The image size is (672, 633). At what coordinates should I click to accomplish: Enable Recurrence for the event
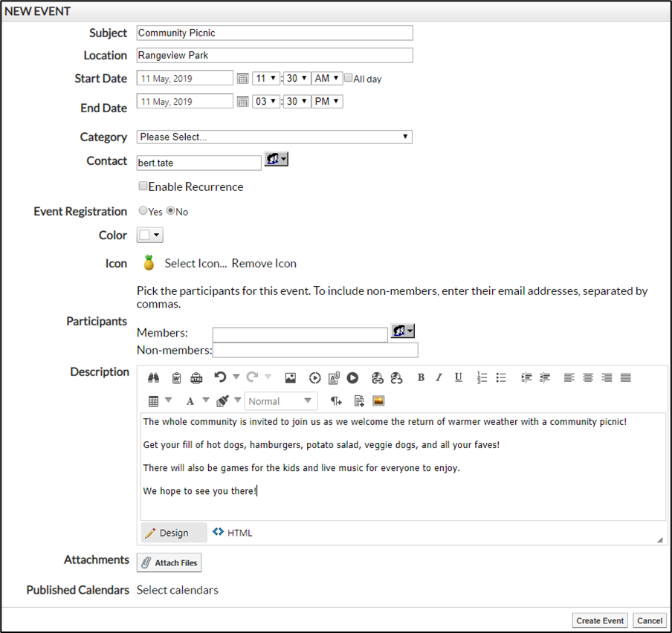143,186
